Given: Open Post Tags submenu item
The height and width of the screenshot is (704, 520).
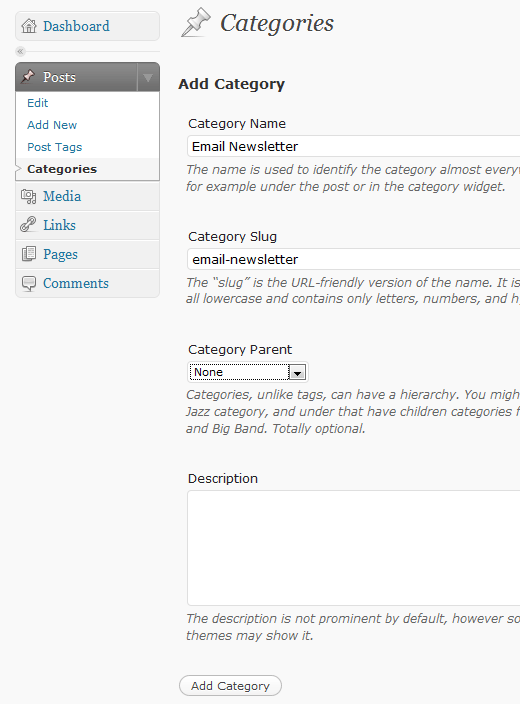Looking at the screenshot, I should point(55,147).
